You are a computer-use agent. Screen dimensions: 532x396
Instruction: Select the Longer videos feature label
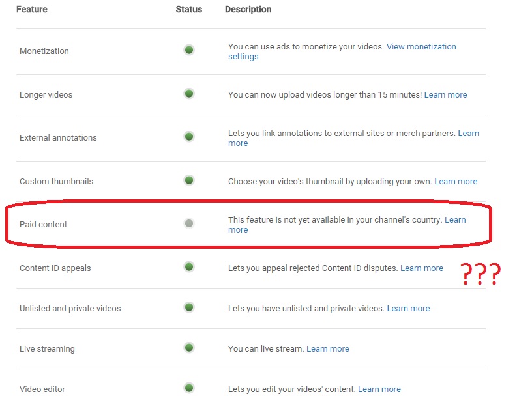(x=46, y=95)
